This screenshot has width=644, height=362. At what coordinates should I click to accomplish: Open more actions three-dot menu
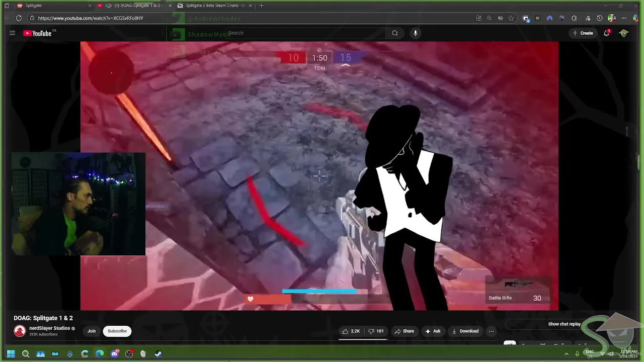[492, 331]
